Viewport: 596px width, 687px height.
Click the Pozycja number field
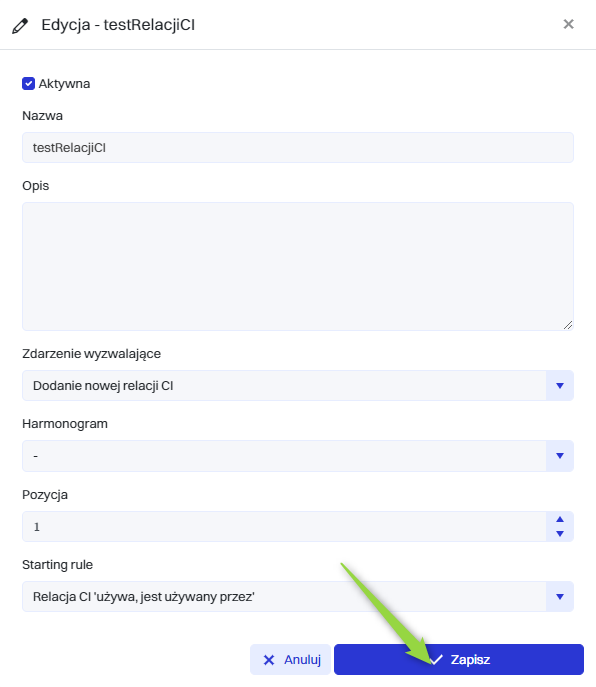(x=284, y=527)
